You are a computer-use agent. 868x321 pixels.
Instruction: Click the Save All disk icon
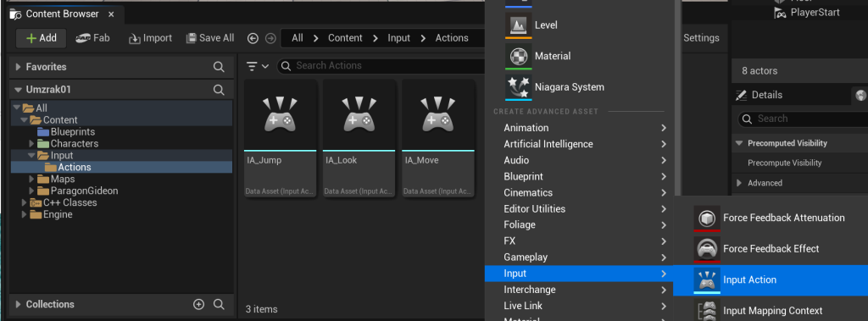pos(192,38)
